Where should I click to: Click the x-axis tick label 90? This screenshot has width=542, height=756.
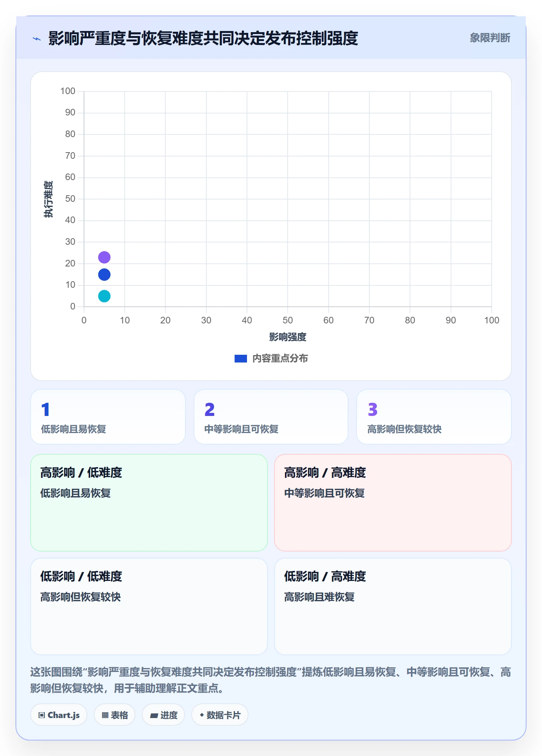click(x=451, y=320)
